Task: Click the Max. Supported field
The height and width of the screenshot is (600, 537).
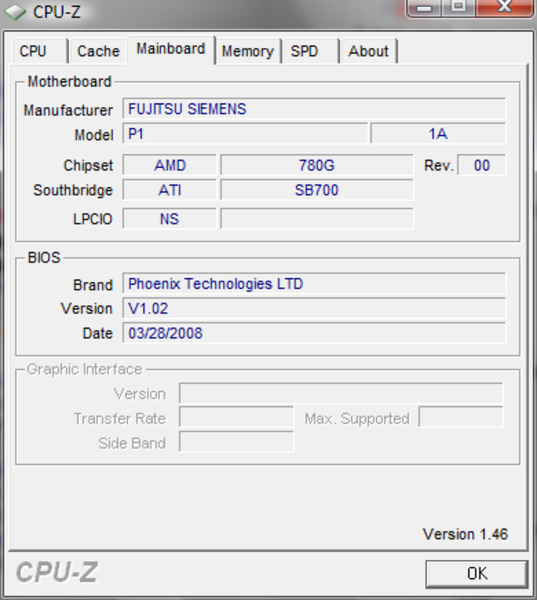Action: pos(461,417)
